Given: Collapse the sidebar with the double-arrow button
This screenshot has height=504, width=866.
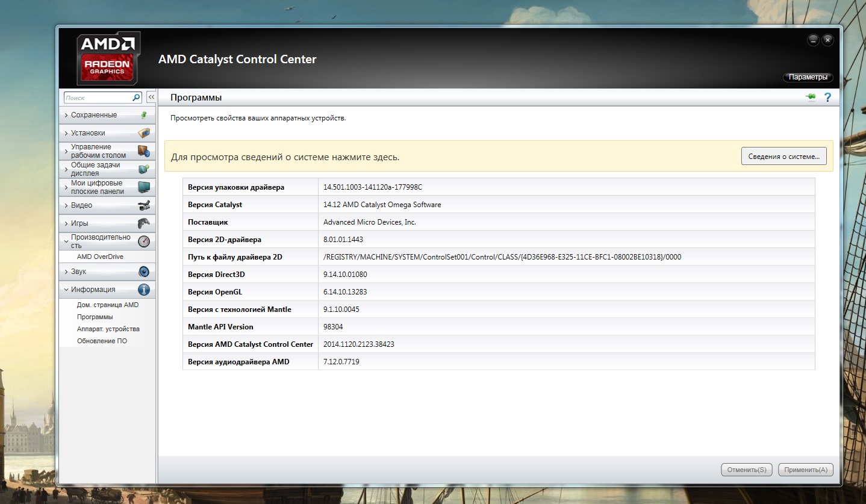Looking at the screenshot, I should click(x=151, y=97).
